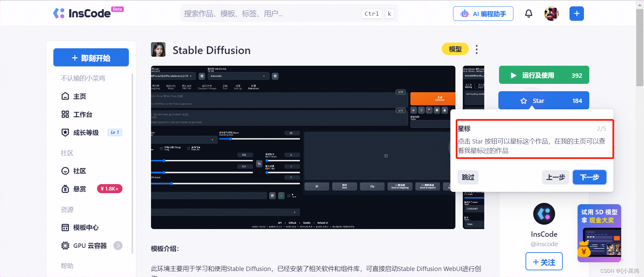The width and height of the screenshot is (644, 277).
Task: Open the user avatar menu
Action: click(551, 14)
